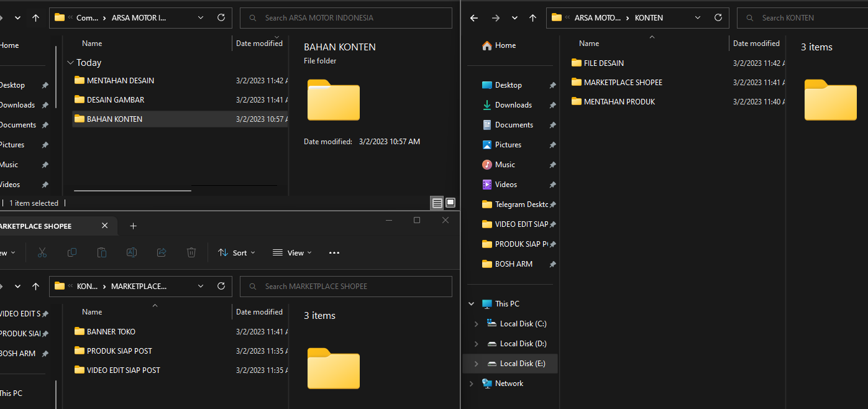Expand Local Disk (D:) in sidebar
This screenshot has width=868, height=409.
point(477,344)
